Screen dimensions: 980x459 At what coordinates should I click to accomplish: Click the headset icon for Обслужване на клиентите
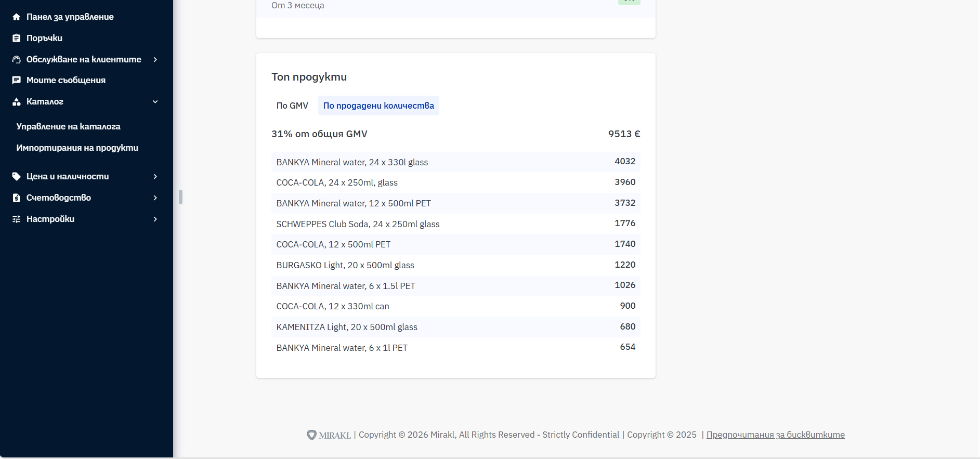coord(17,59)
